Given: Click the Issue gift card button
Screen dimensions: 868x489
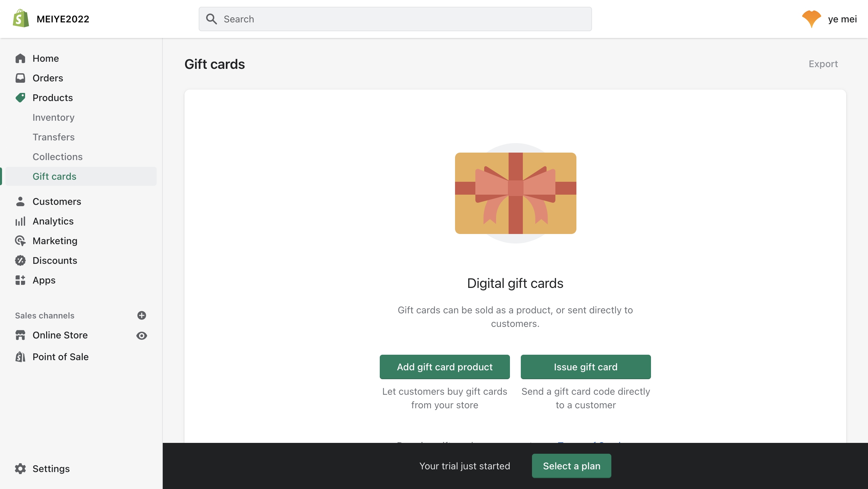Looking at the screenshot, I should point(586,367).
